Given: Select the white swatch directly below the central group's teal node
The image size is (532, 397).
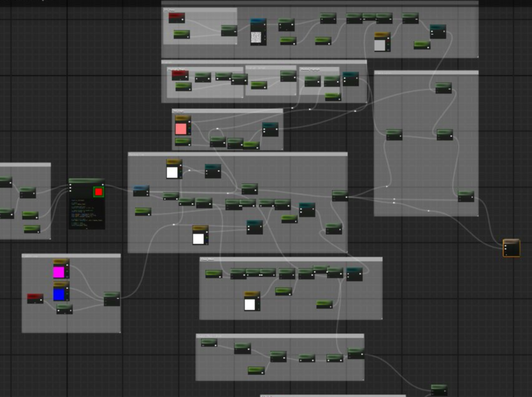Looking at the screenshot, I should [x=199, y=238].
